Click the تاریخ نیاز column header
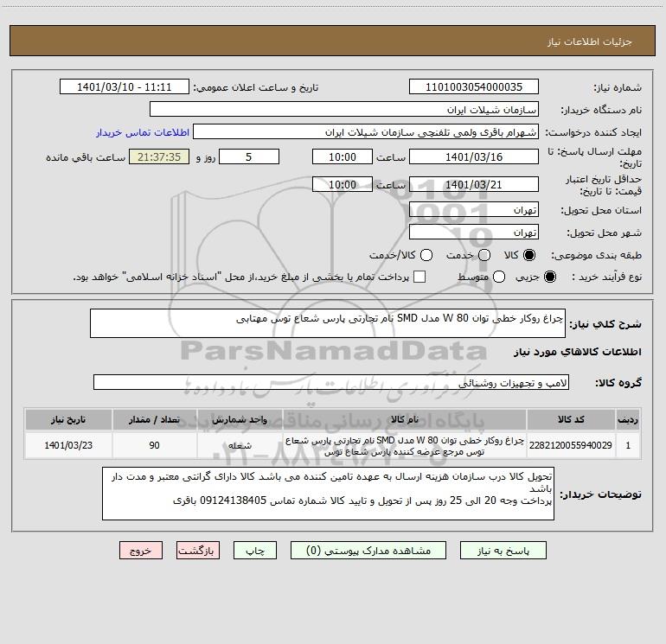 68,419
